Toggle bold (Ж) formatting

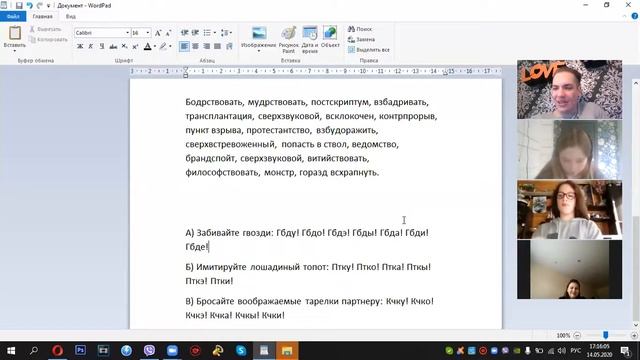click(80, 47)
